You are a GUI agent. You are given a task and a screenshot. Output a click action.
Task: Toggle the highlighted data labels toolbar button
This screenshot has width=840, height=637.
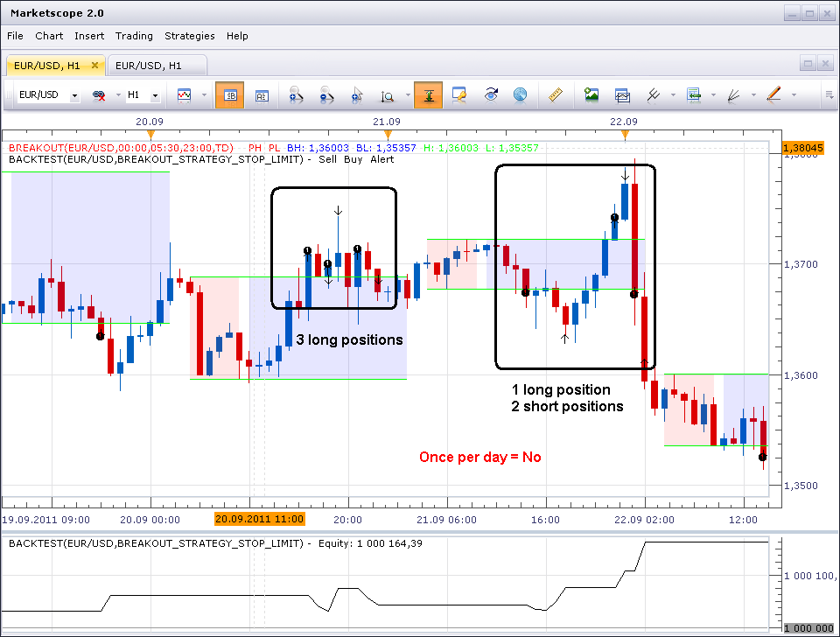coord(230,95)
